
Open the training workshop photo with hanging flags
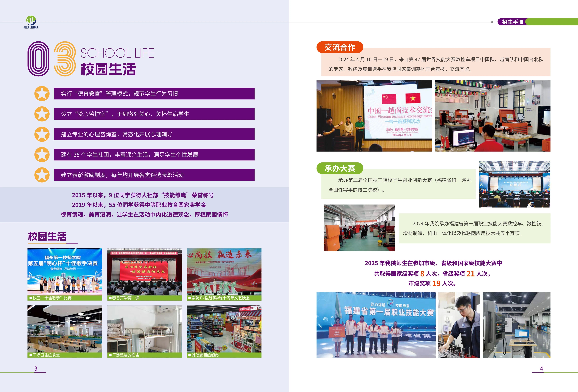[493, 116]
